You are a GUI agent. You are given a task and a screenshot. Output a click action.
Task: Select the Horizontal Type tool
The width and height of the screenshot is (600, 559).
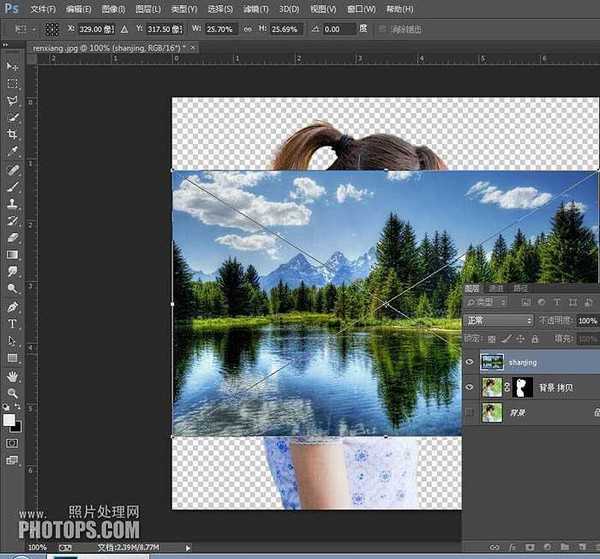(13, 324)
